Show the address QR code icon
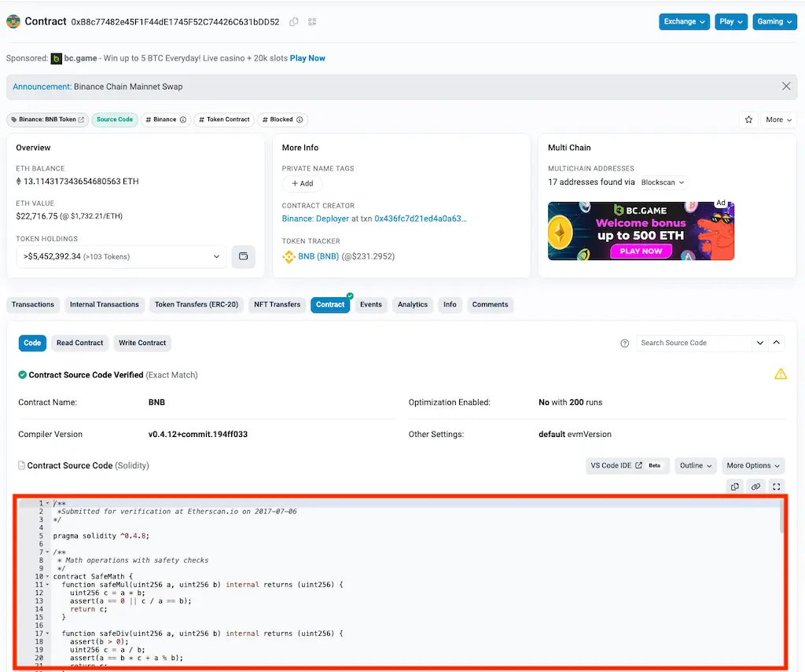 point(312,22)
